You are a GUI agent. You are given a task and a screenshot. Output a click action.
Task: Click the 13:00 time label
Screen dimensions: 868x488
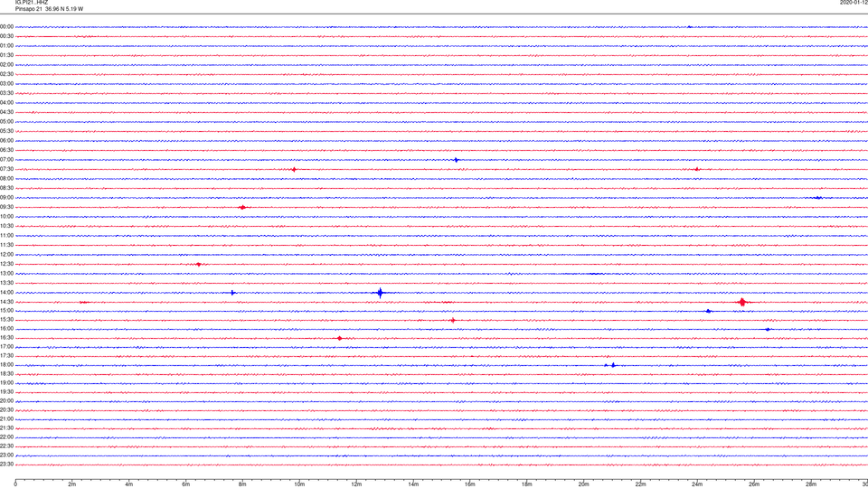click(x=7, y=273)
